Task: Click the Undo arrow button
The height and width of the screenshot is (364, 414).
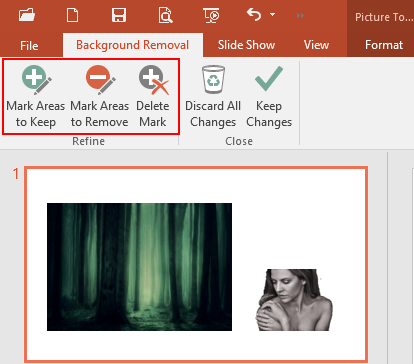Action: click(x=254, y=15)
